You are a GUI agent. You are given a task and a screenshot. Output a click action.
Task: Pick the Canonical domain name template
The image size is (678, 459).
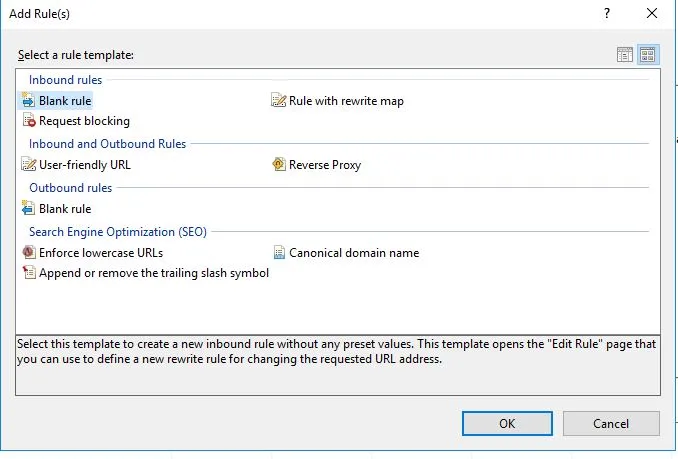pyautogui.click(x=353, y=253)
